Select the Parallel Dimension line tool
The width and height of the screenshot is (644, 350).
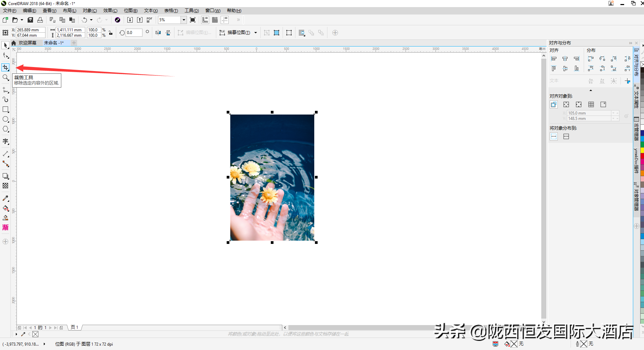5,154
